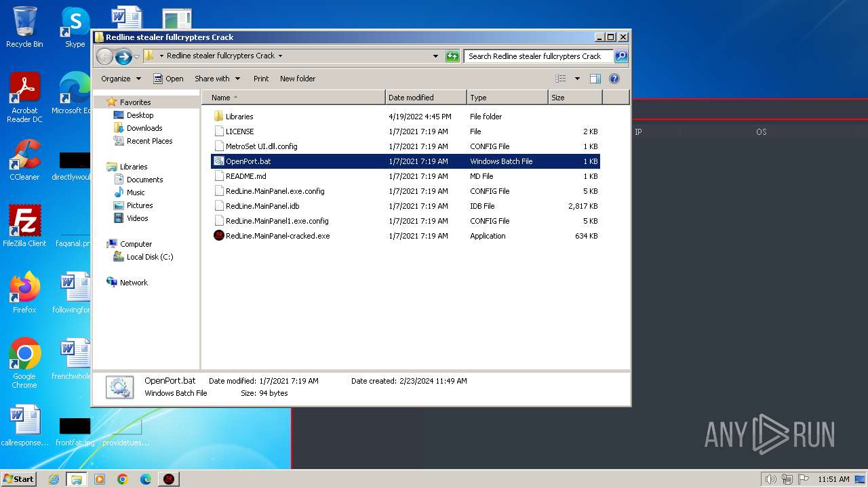Click the OS column in RedLine panel
The height and width of the screenshot is (488, 868).
pyautogui.click(x=761, y=132)
